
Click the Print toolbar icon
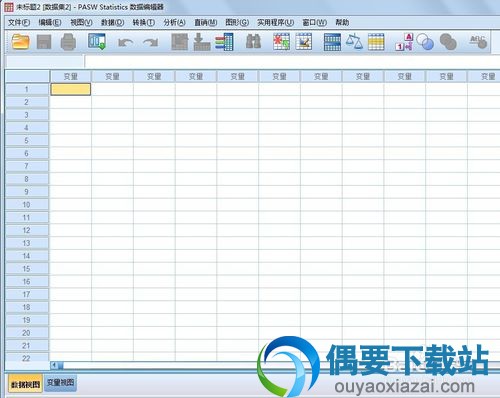point(68,42)
